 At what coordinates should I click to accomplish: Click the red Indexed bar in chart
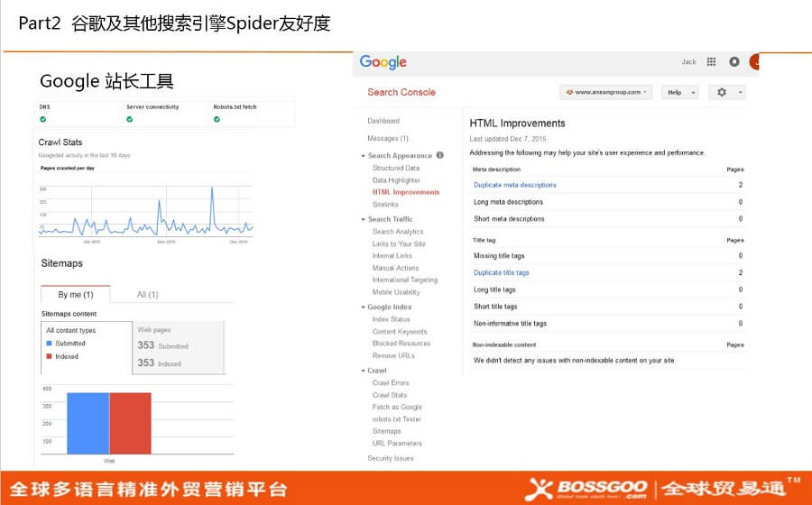pos(131,423)
